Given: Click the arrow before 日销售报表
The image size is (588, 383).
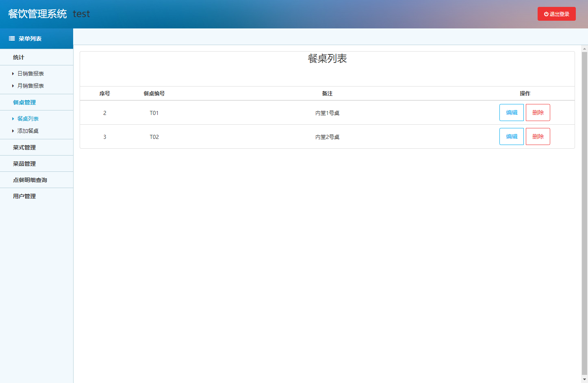Looking at the screenshot, I should tap(13, 74).
